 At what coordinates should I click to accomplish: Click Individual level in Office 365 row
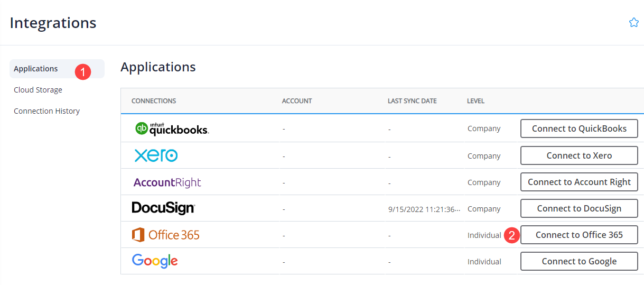(x=484, y=235)
